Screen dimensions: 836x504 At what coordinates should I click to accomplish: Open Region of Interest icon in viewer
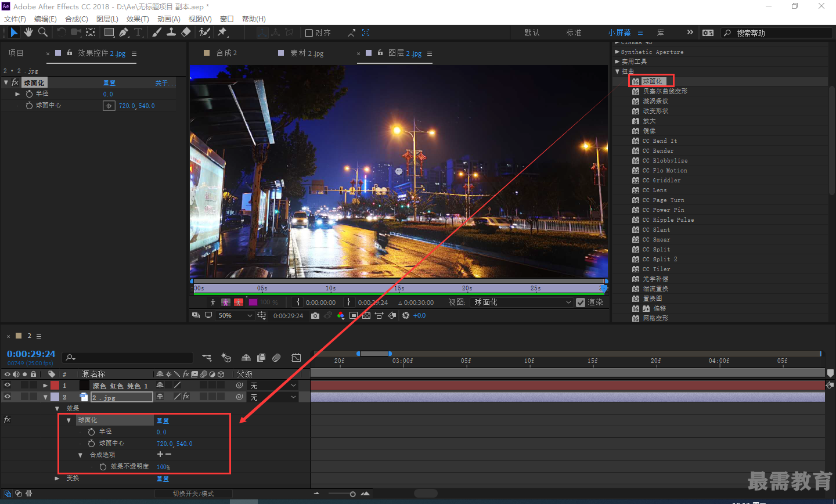353,316
